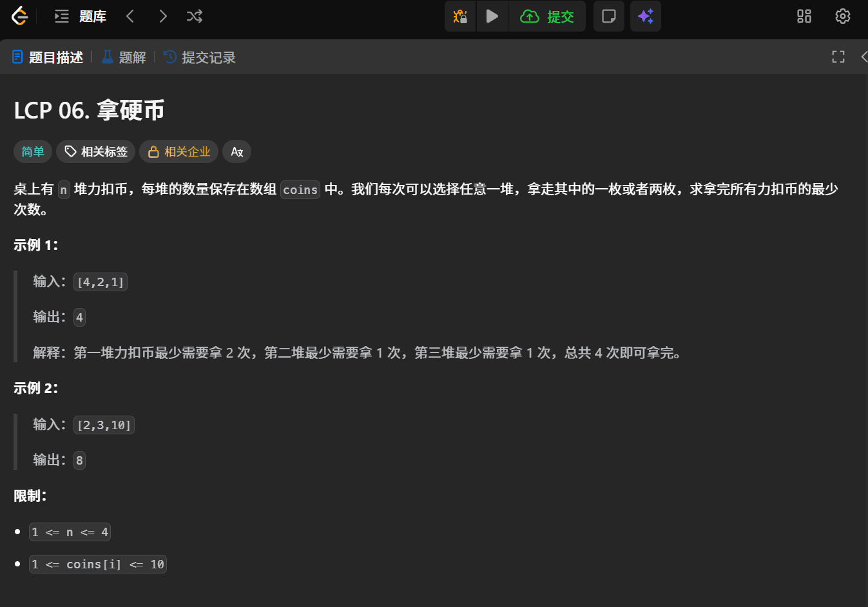Click the 限制 heading
Screen dimensions: 868x607
[30, 496]
